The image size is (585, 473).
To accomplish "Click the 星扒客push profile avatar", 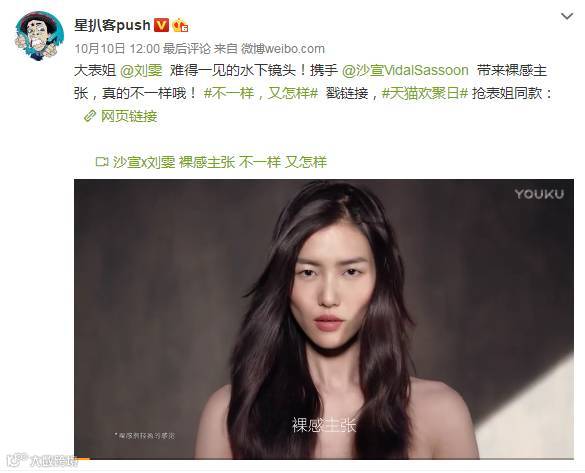I will click(39, 36).
